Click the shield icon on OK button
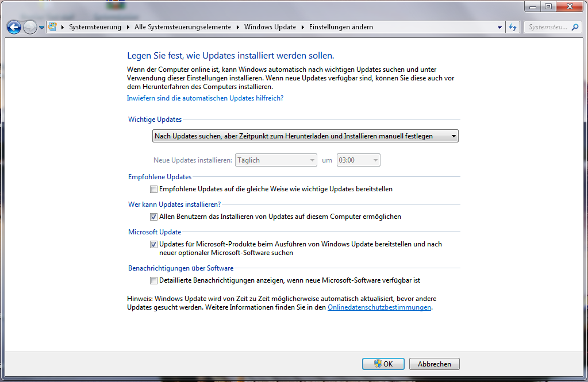 pos(378,364)
